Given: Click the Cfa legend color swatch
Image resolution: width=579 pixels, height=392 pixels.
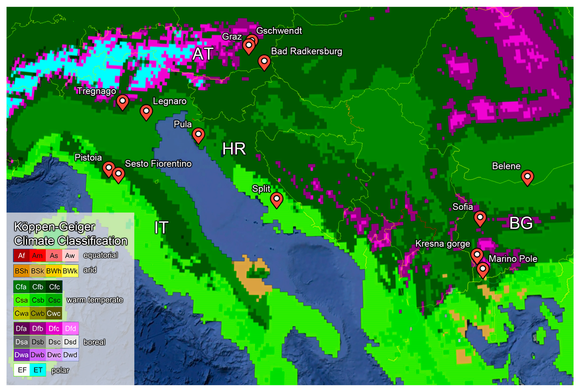Looking at the screenshot, I should 21,287.
